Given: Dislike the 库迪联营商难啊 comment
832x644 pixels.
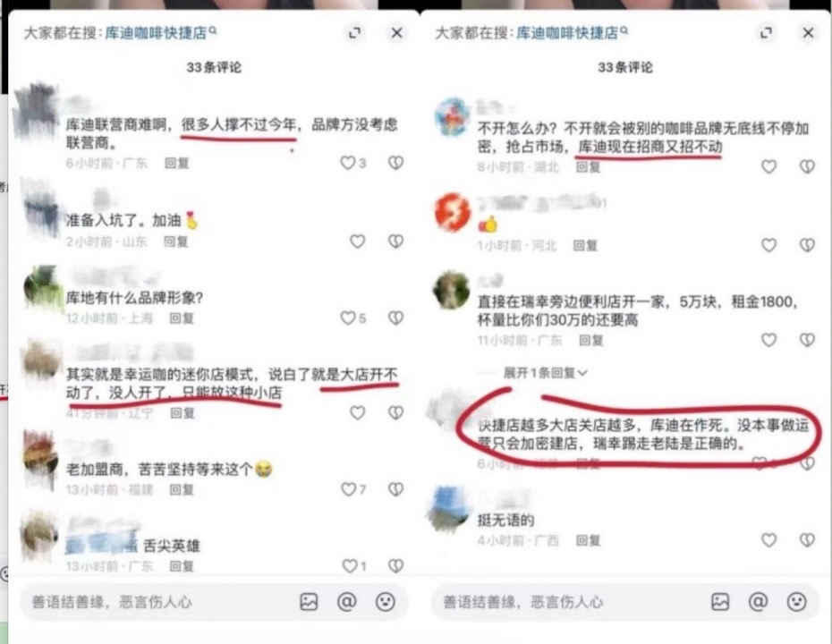Looking at the screenshot, I should click(x=395, y=163).
